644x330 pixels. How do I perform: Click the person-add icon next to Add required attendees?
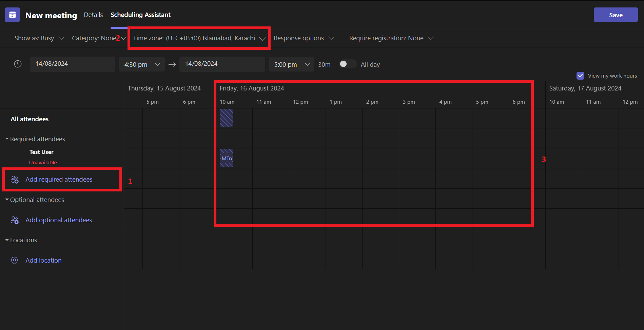pos(14,179)
